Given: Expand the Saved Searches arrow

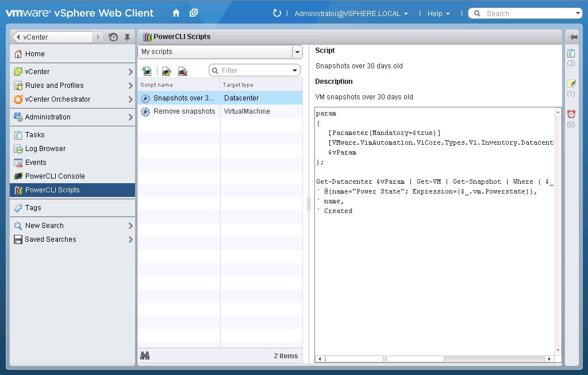Looking at the screenshot, I should (x=130, y=239).
